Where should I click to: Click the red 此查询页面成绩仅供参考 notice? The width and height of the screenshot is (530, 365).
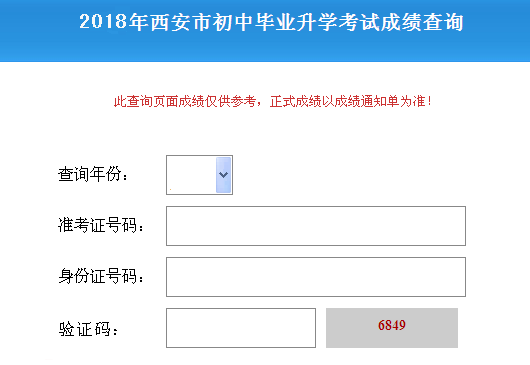[x=185, y=101]
